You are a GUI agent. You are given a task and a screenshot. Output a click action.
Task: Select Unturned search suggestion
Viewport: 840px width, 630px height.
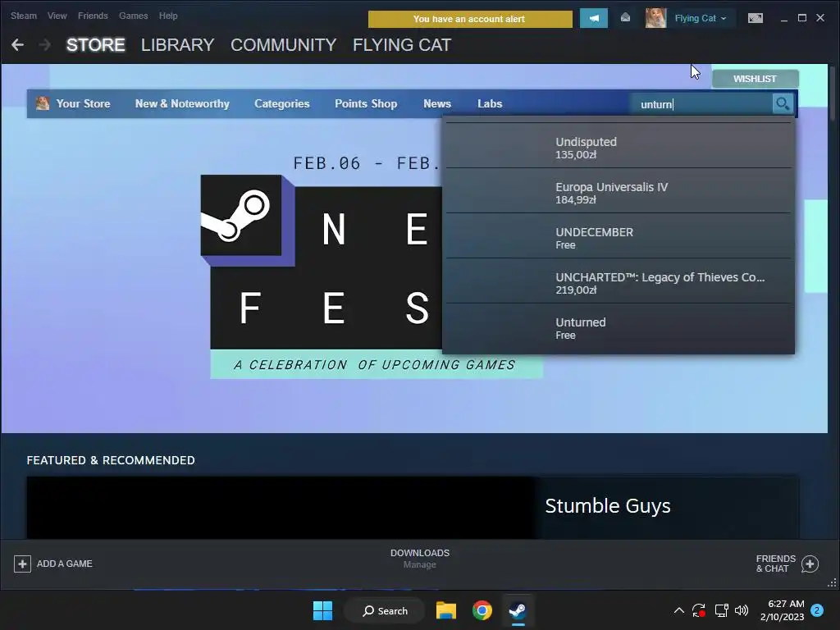coord(619,328)
